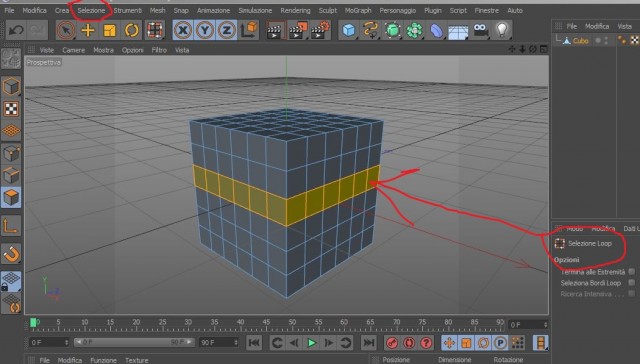640x364 pixels.
Task: Open material manager Texture menu
Action: click(137, 360)
